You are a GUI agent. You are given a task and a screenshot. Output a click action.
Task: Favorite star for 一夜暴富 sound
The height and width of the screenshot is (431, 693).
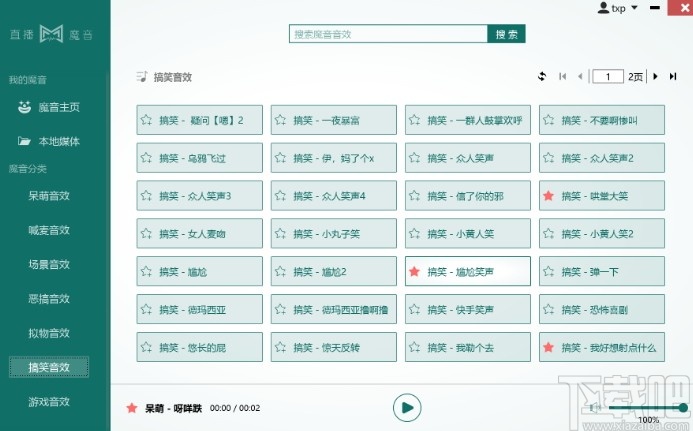tap(280, 119)
